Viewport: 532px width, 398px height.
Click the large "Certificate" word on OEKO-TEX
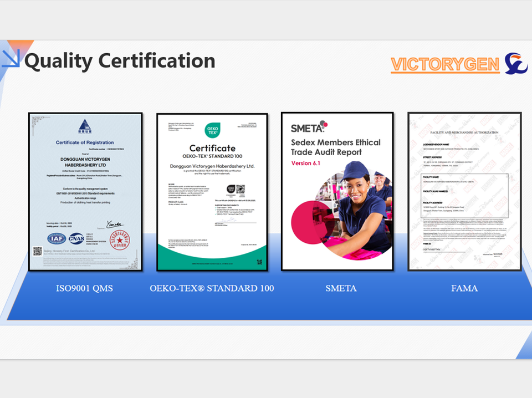pos(212,148)
